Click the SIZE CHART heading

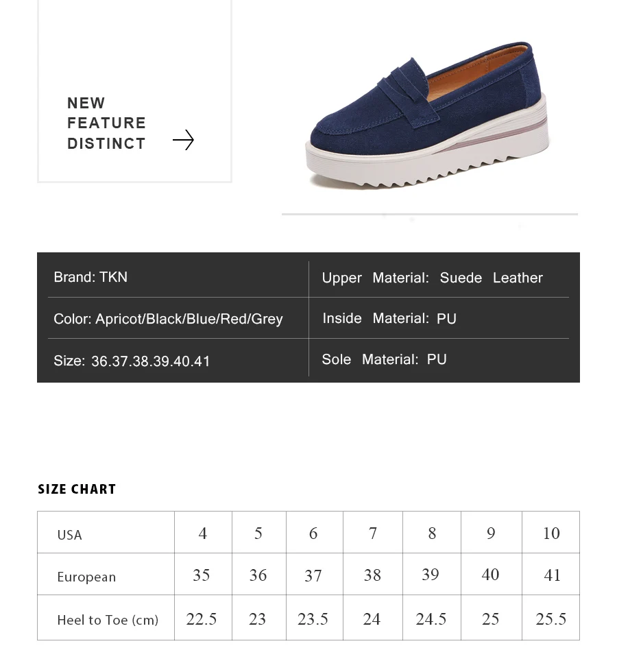click(x=77, y=489)
